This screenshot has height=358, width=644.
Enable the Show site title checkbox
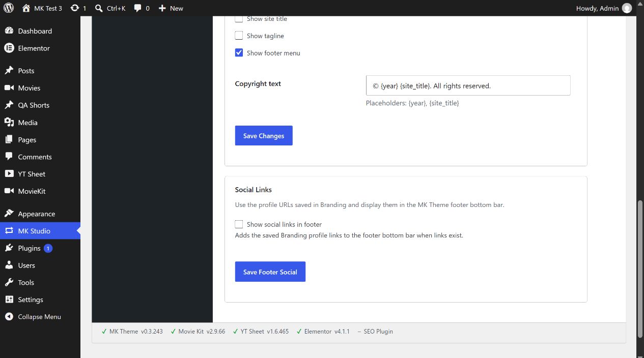click(x=239, y=19)
